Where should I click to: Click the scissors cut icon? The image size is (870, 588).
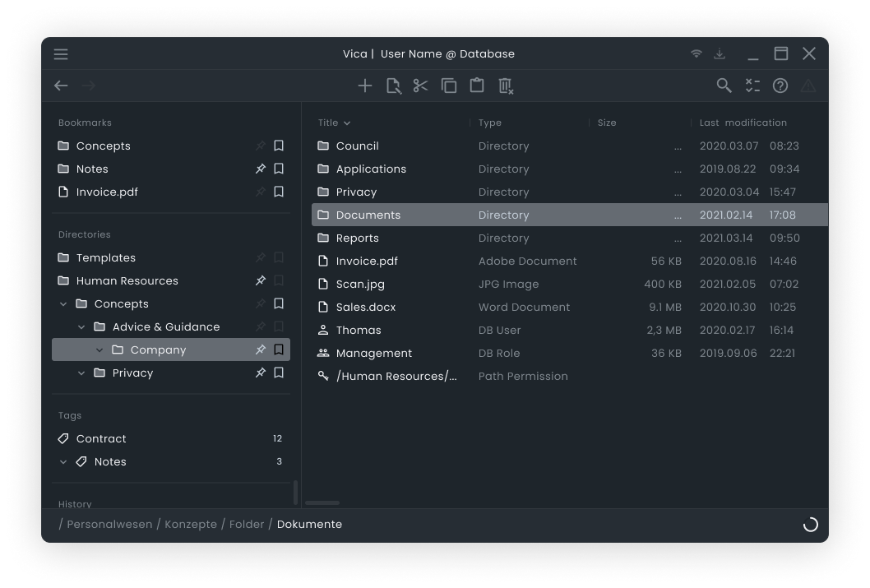coord(421,86)
